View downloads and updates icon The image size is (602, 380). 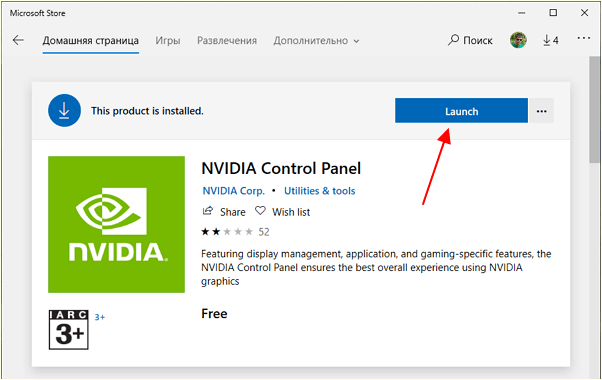pyautogui.click(x=551, y=40)
